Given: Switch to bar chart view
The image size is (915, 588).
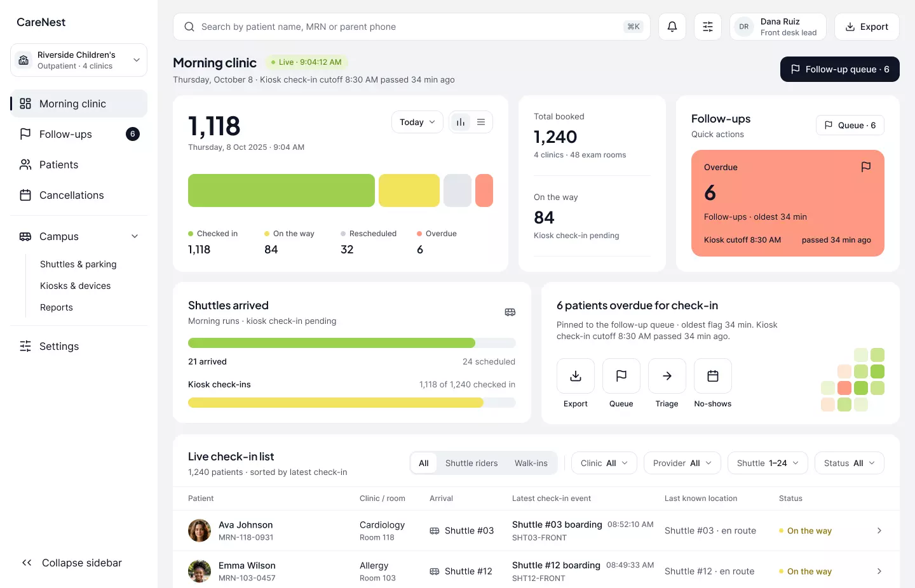Looking at the screenshot, I should (x=461, y=122).
